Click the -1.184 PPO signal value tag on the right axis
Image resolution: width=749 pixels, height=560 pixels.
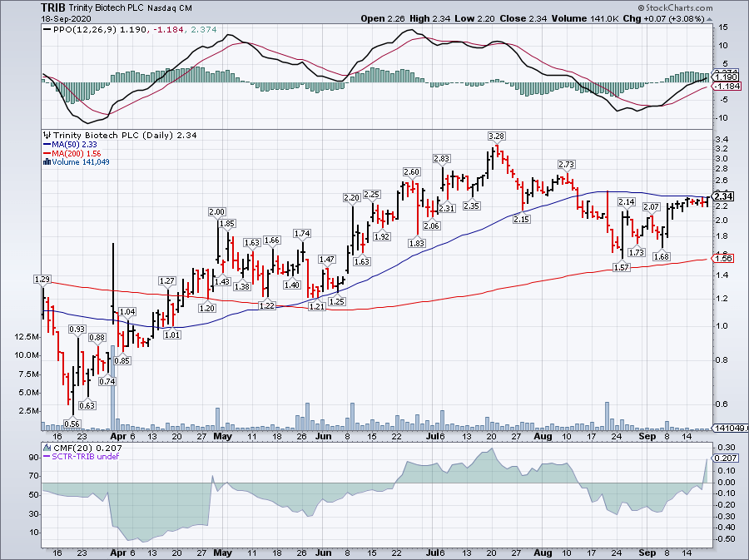tap(727, 86)
